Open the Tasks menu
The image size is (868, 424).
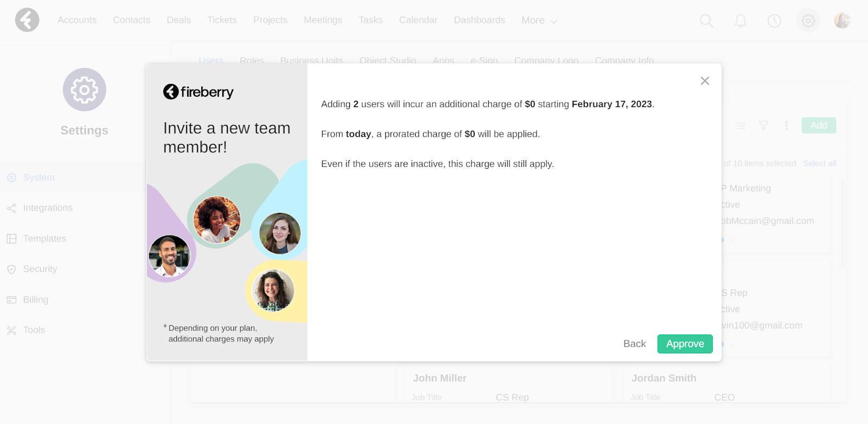[x=371, y=20]
